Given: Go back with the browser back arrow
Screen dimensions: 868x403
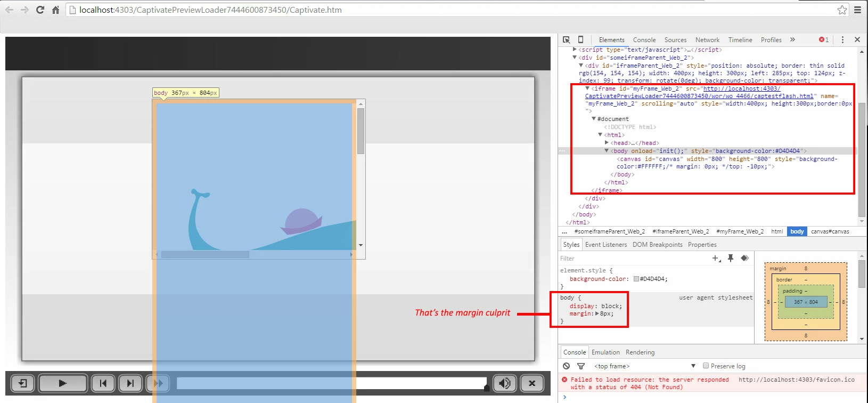Looking at the screenshot, I should pyautogui.click(x=9, y=10).
